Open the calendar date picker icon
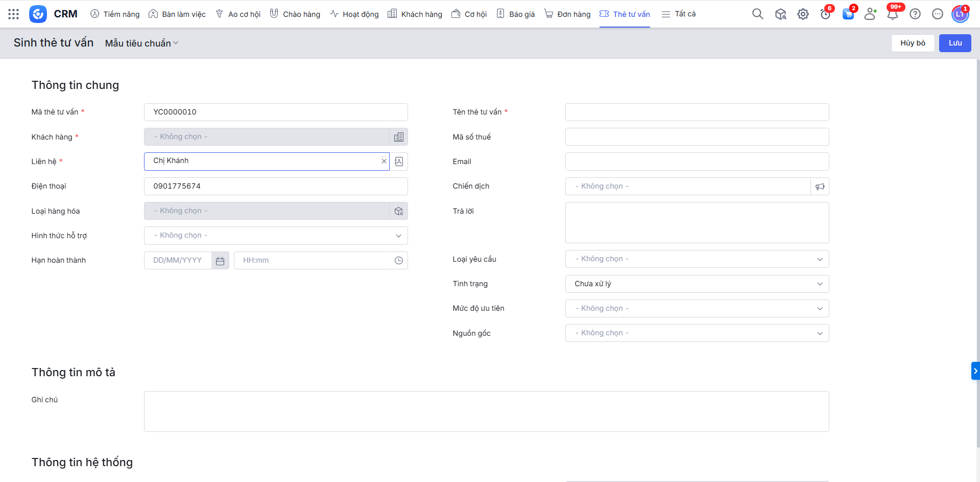This screenshot has width=980, height=482. click(x=220, y=261)
